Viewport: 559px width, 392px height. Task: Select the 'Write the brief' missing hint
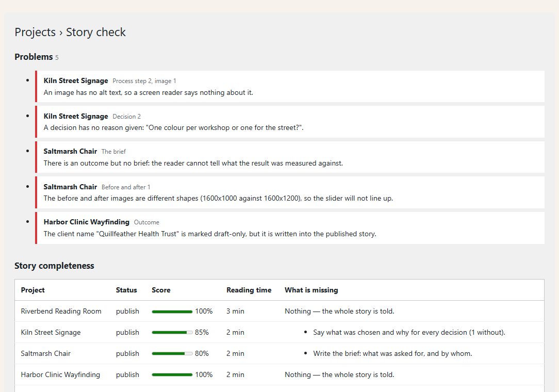(392, 353)
